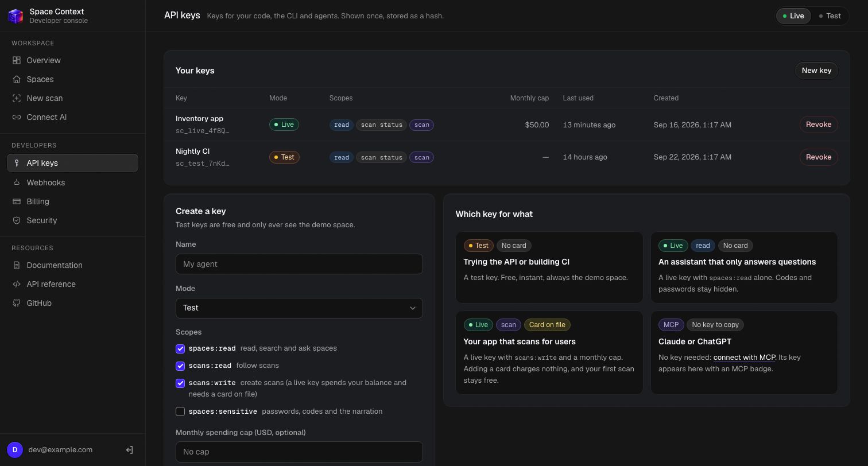Click the No key to copy badge
The height and width of the screenshot is (466, 868).
click(715, 325)
